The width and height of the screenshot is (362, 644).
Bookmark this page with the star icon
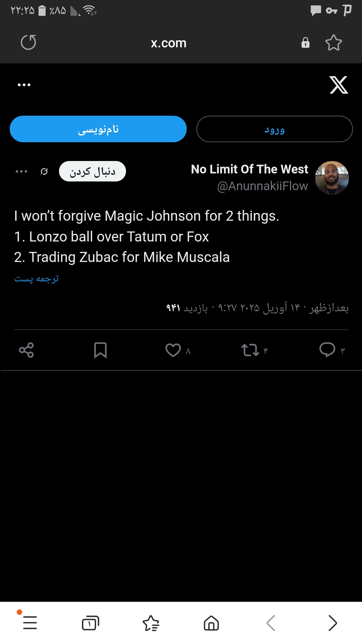[334, 43]
